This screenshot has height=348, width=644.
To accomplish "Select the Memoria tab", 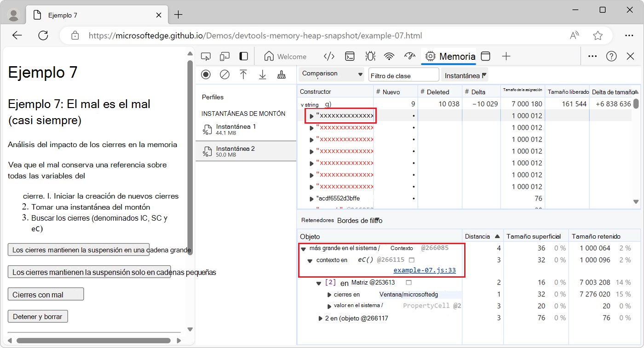I will pos(450,57).
